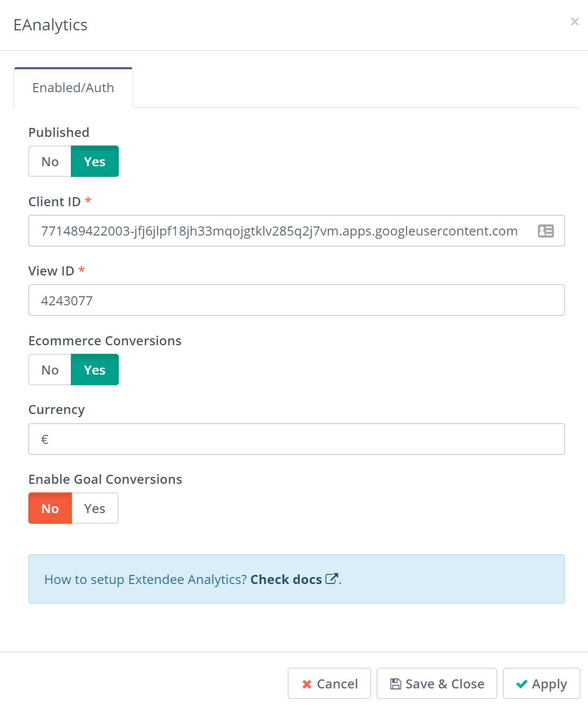Click the green checkmark icon on Apply
This screenshot has width=588, height=706.
(522, 684)
